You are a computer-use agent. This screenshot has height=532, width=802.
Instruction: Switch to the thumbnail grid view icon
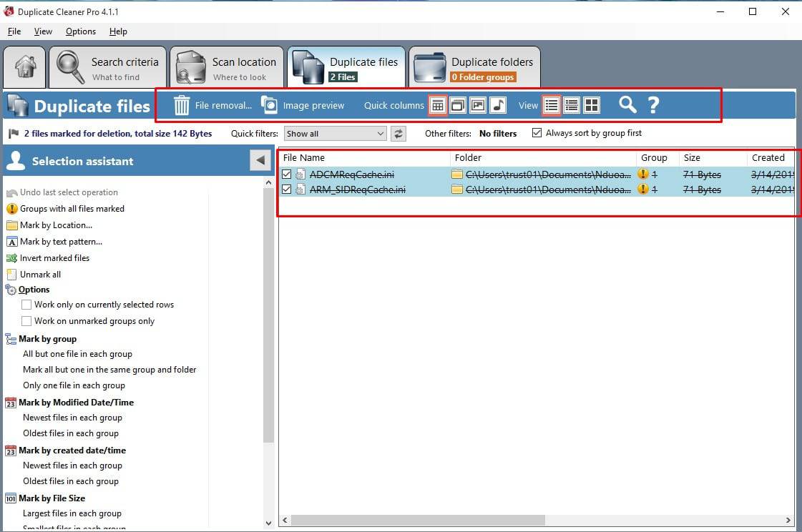[x=592, y=105]
